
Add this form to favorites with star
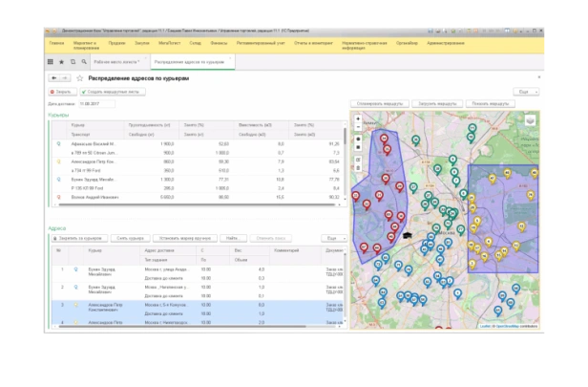[x=79, y=77]
